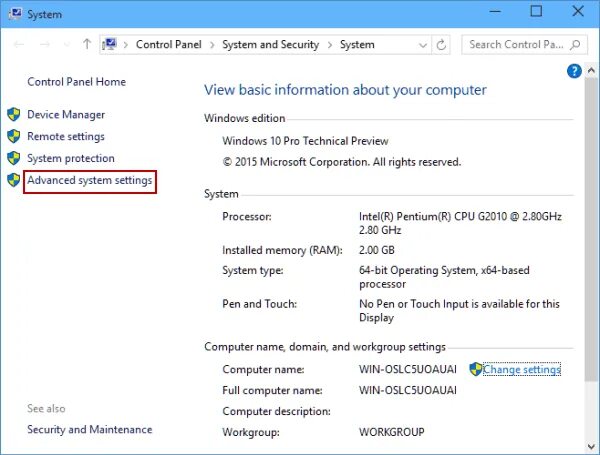600x455 pixels.
Task: Open Security and Maintenance link
Action: 90,429
